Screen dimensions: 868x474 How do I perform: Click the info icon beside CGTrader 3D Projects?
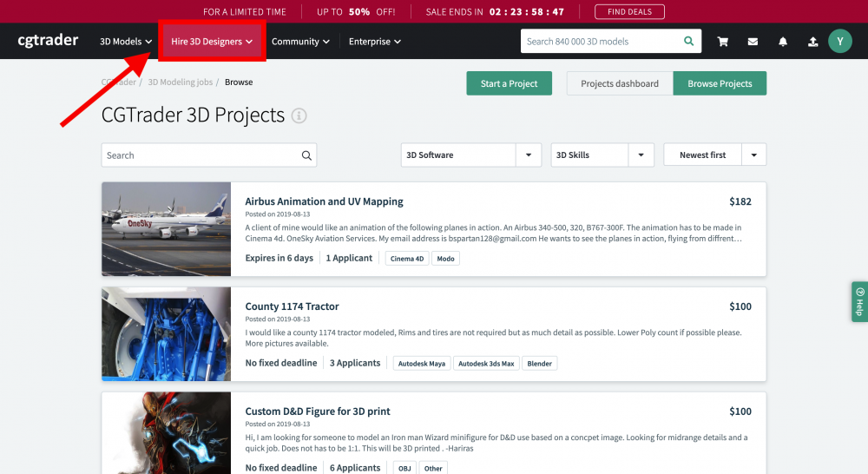tap(299, 115)
